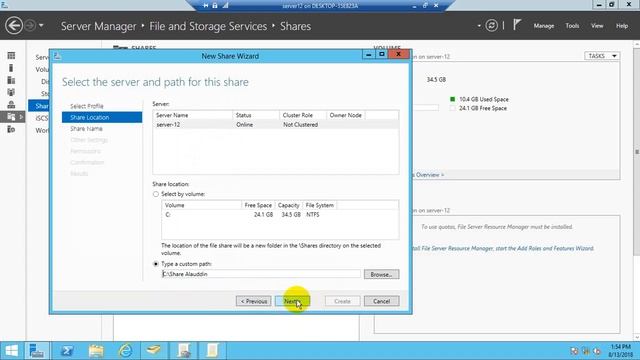Open the Help menu
640x360 pixels.
(622, 26)
